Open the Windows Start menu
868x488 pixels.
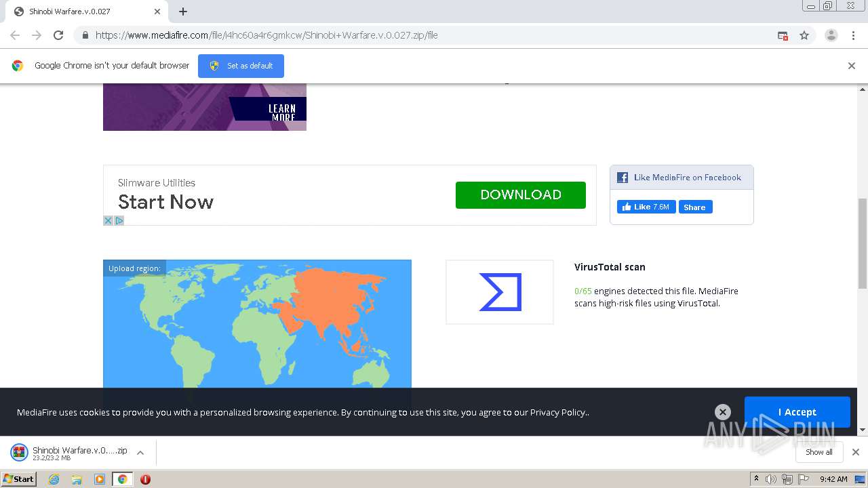pos(18,479)
